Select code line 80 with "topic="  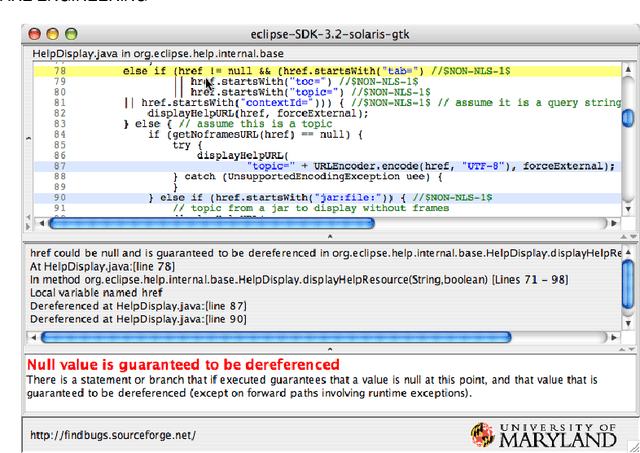click(x=327, y=92)
